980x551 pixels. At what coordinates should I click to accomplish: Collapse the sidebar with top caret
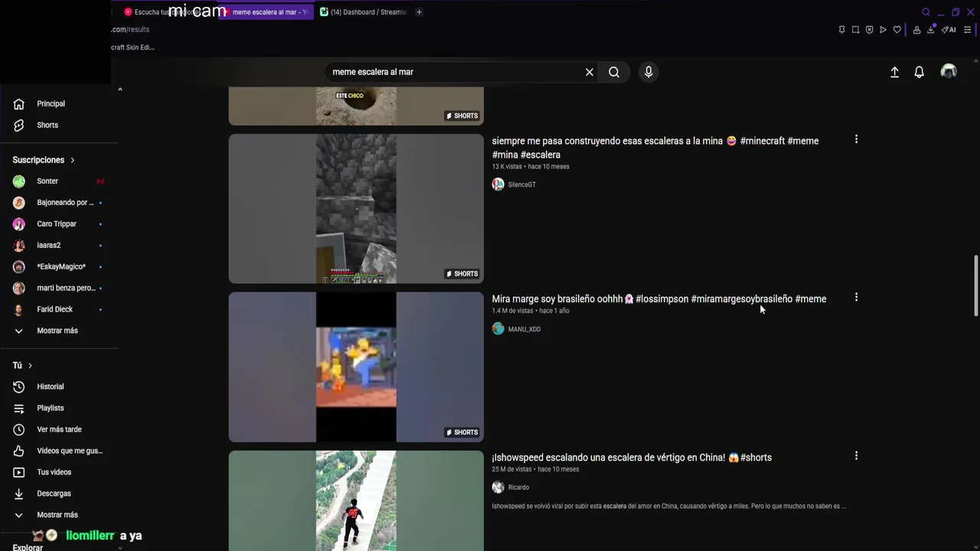pos(119,90)
